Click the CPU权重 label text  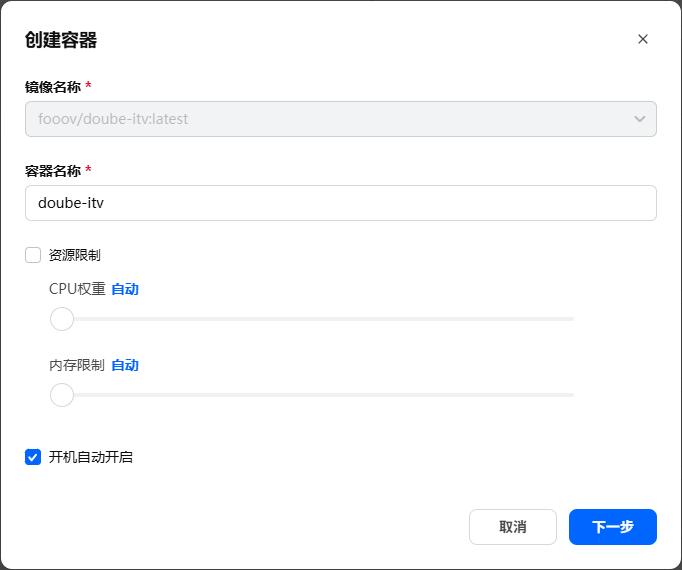(x=77, y=289)
